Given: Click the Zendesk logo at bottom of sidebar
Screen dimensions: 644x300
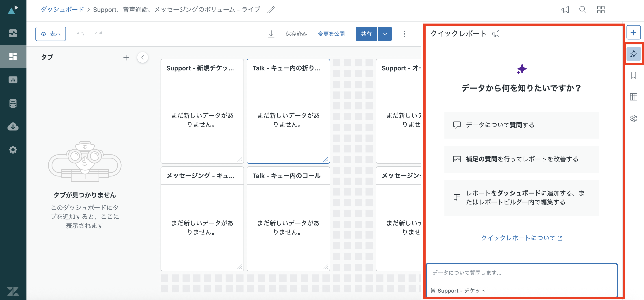Looking at the screenshot, I should click(13, 291).
